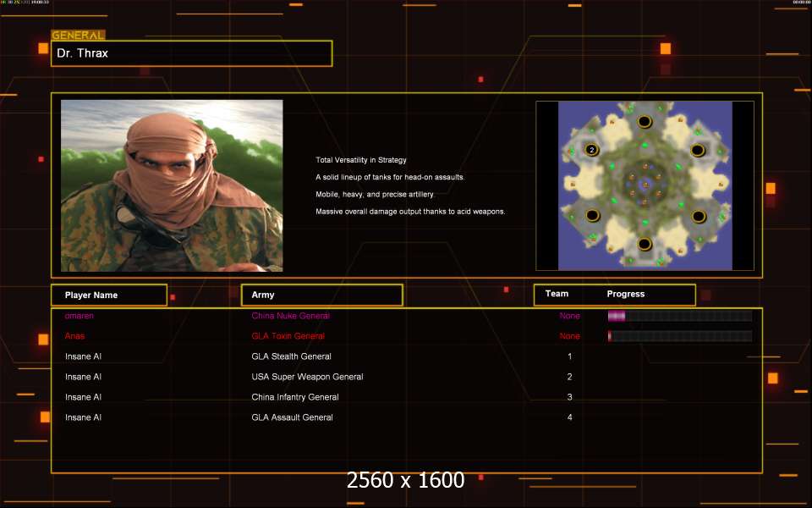Select the topmost empty start circle on minimap
Screen dimensions: 812x508
(645, 121)
